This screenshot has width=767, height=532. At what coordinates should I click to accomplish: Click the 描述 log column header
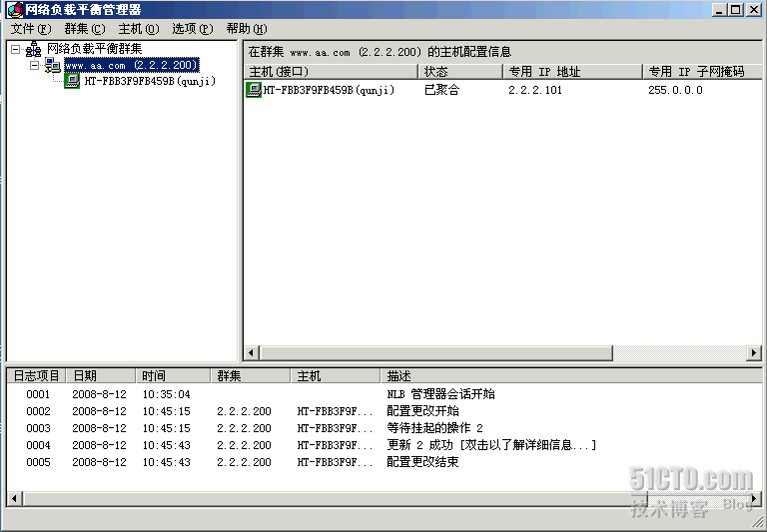coord(571,376)
